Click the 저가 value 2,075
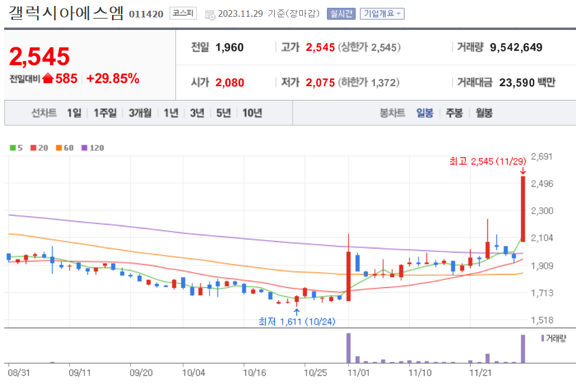This screenshot has width=576, height=392. point(320,83)
